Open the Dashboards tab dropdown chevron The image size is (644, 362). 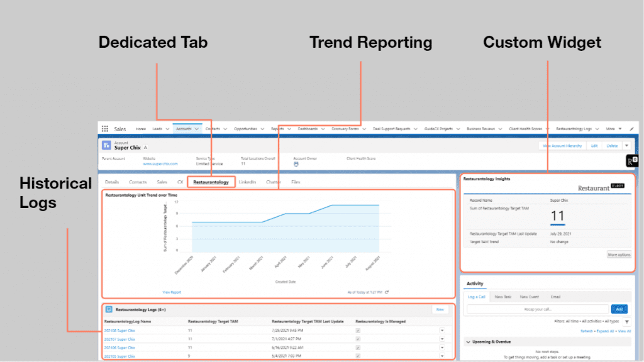[323, 129]
